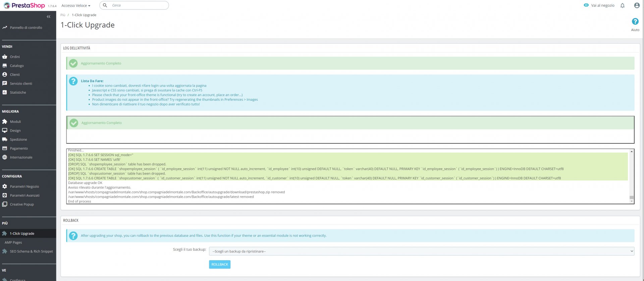
Task: Click the PrestaShop logo
Action: (x=24, y=5)
